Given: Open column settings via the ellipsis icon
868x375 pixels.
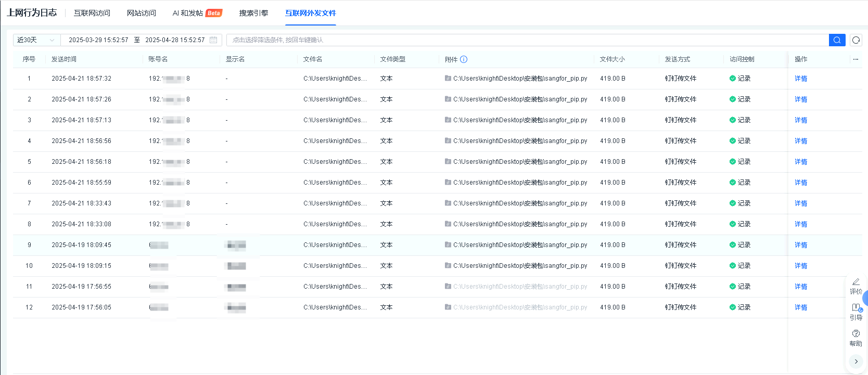Looking at the screenshot, I should coord(856,59).
